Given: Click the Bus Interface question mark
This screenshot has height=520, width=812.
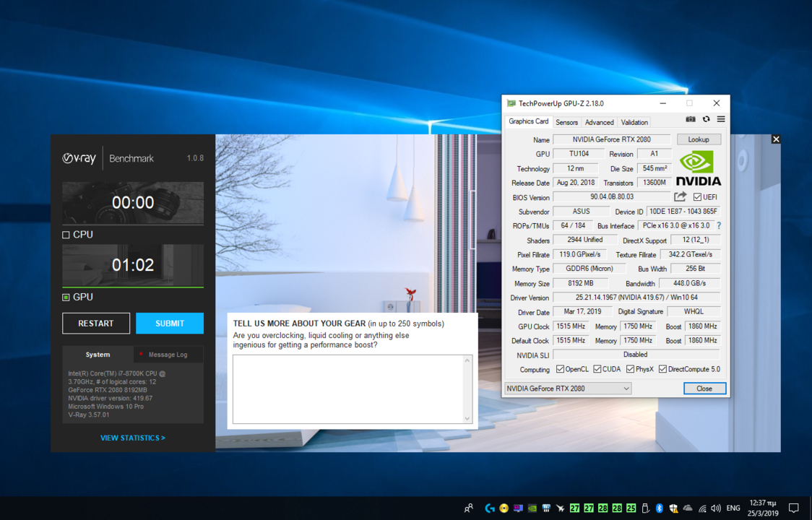Looking at the screenshot, I should pyautogui.click(x=718, y=226).
